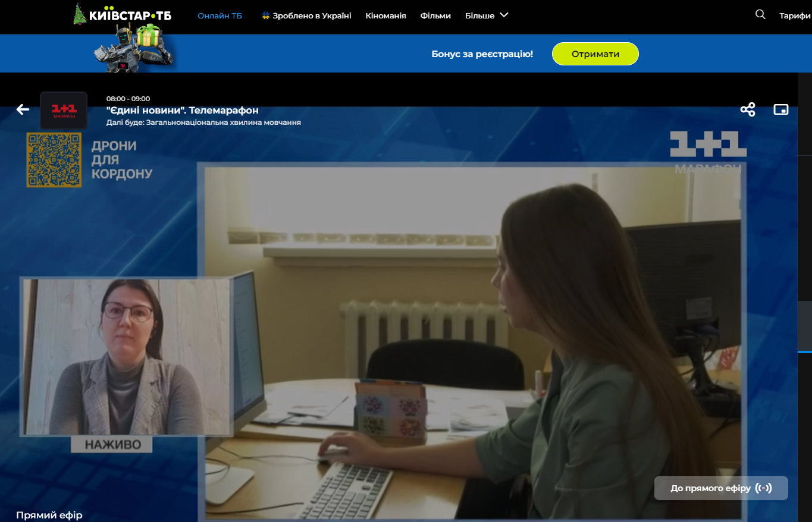Go to Кіноманія menu item

pos(385,16)
